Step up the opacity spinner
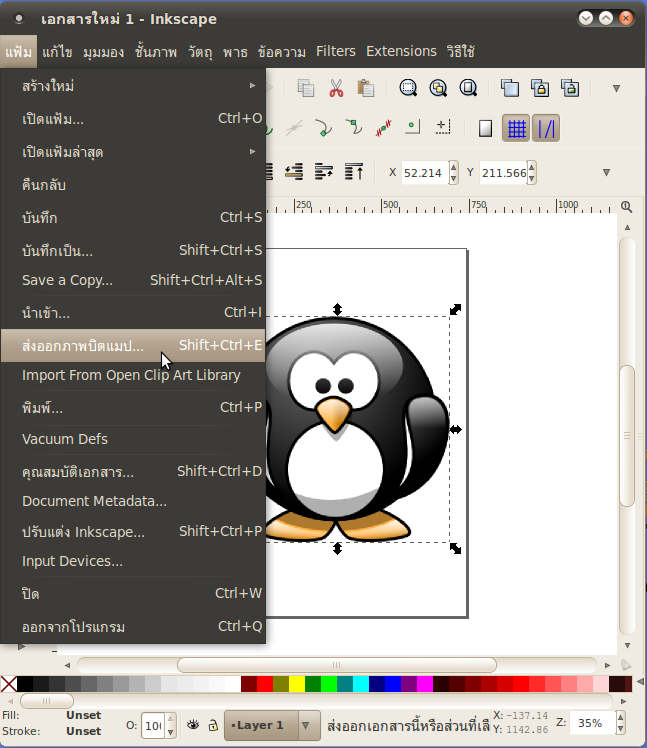 170,718
